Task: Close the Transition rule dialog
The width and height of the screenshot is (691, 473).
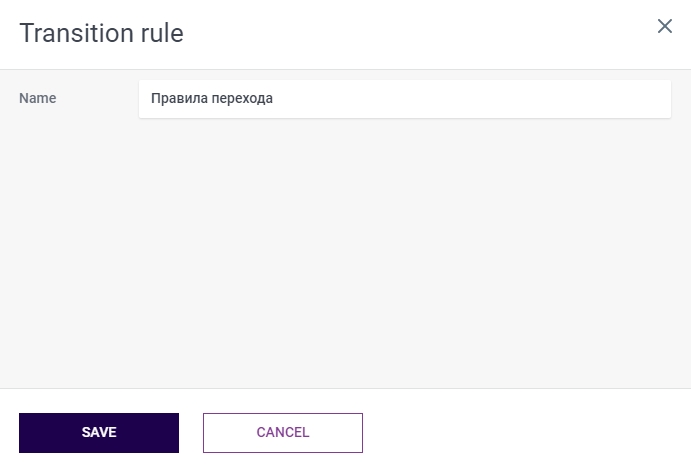Action: [x=664, y=27]
